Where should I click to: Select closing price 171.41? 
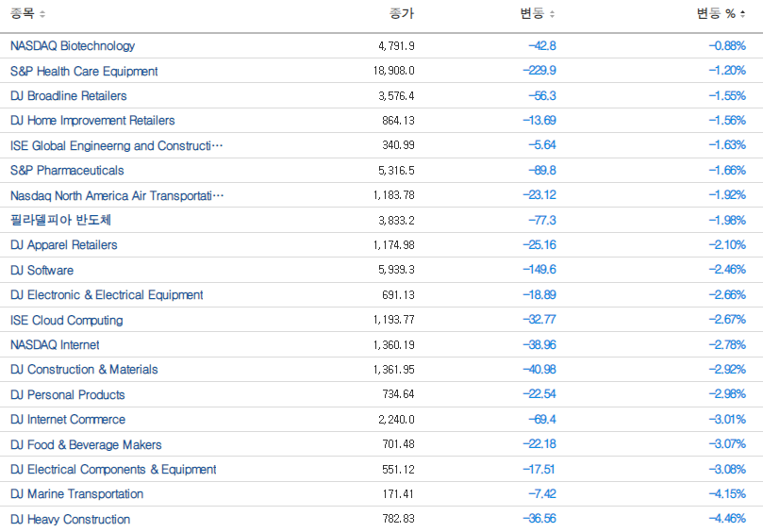coord(398,493)
